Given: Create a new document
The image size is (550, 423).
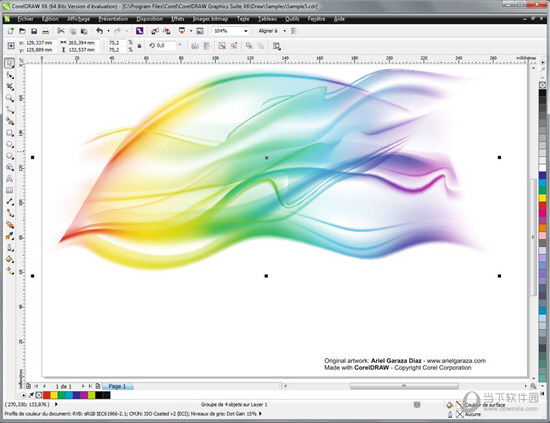Looking at the screenshot, I should point(11,31).
